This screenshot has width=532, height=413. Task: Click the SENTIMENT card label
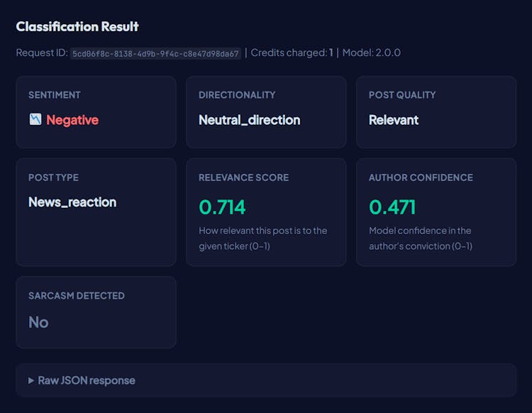pyautogui.click(x=55, y=95)
